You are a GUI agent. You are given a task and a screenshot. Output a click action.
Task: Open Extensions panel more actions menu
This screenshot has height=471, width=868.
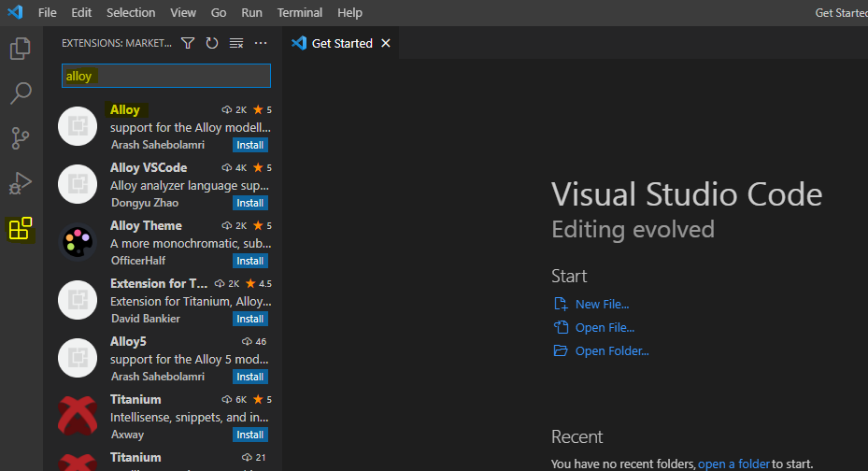261,43
